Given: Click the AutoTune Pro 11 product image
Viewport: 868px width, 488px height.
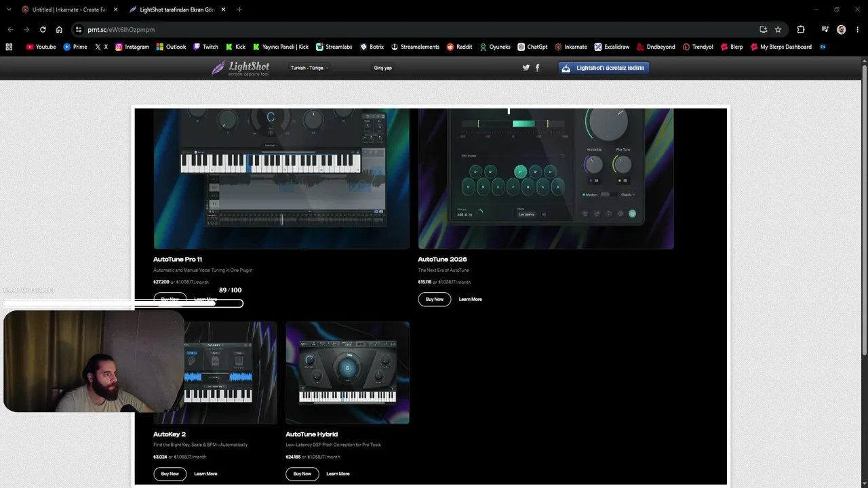Looking at the screenshot, I should click(x=281, y=179).
